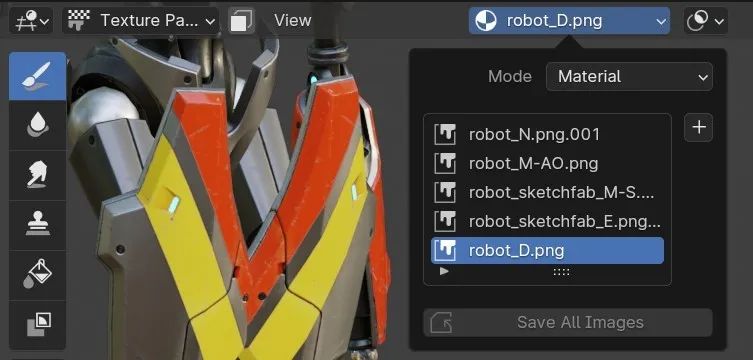Image resolution: width=753 pixels, height=360 pixels.
Task: Open the editor type dropdown
Action: click(32, 21)
